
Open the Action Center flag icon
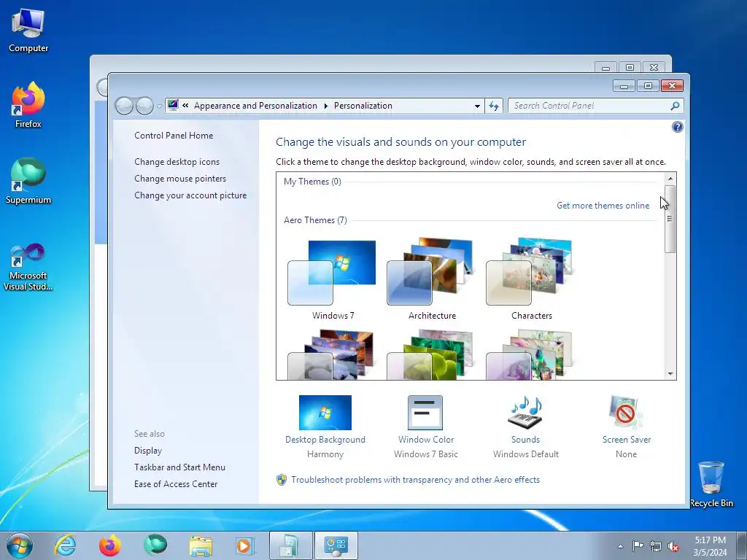pos(638,546)
